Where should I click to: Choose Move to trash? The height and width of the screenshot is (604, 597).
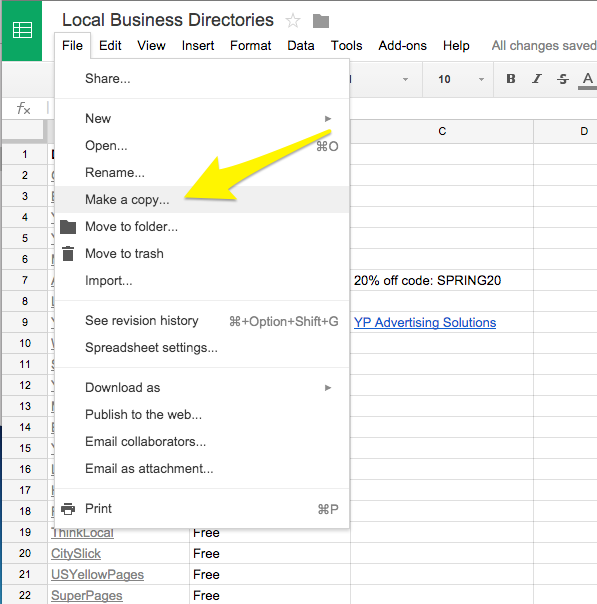pos(202,253)
